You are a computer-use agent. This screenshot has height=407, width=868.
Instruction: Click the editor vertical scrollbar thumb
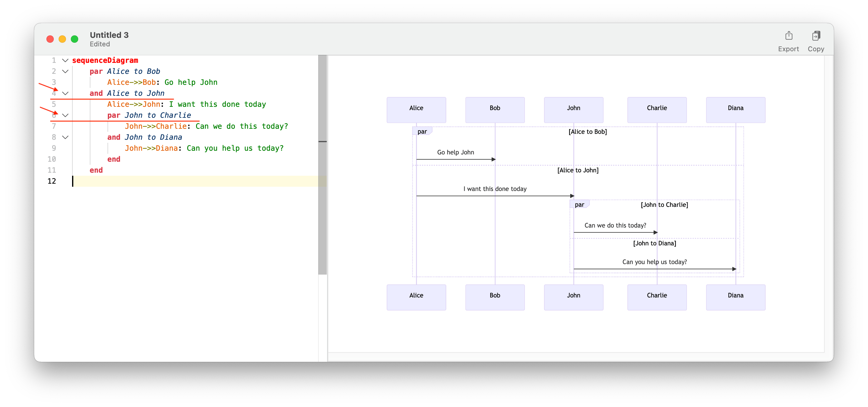pos(323,165)
